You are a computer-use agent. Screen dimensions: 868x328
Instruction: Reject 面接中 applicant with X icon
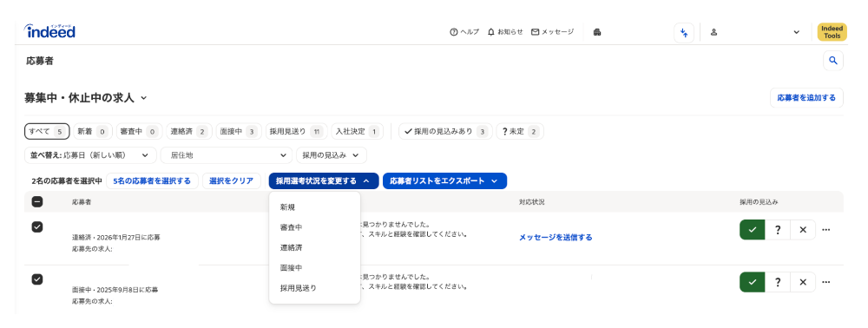(803, 282)
